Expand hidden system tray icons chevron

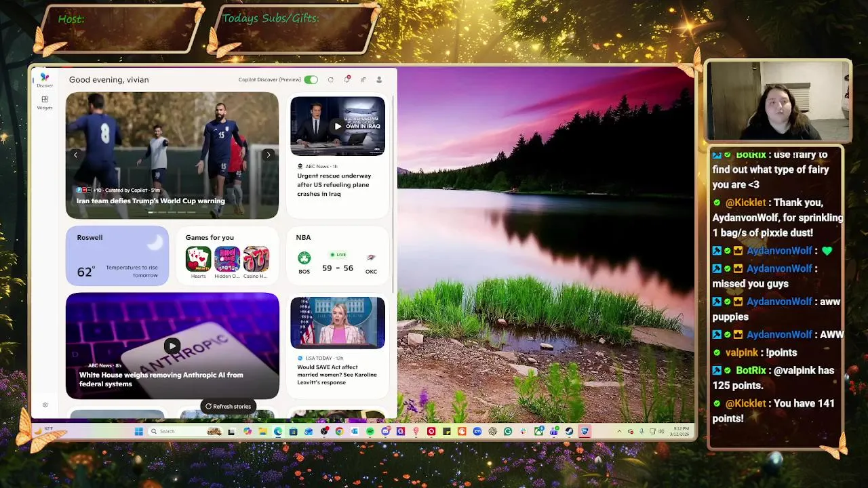(619, 431)
